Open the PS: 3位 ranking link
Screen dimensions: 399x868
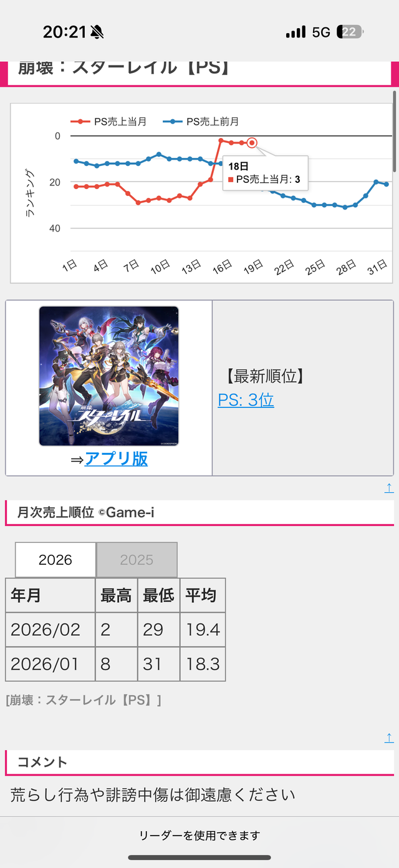coord(246,400)
